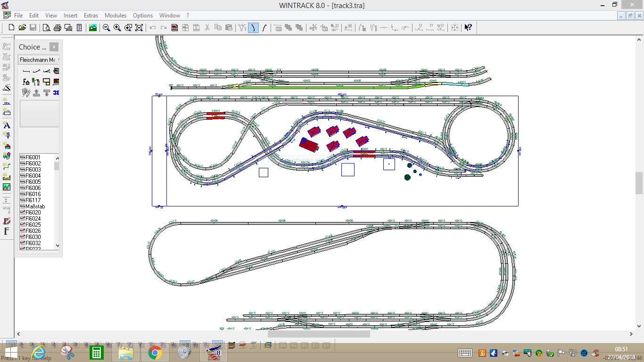Screen dimensions: 644x362
Task: Open the File menu
Action: (18, 16)
